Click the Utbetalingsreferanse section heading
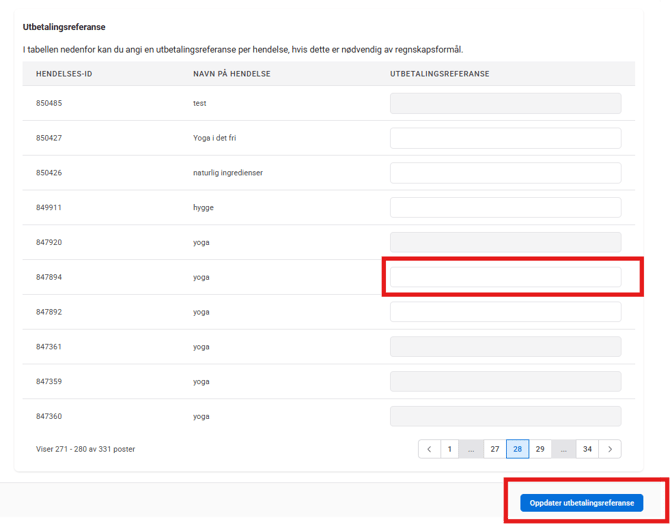Screen dimensions: 670x524 click(64, 27)
